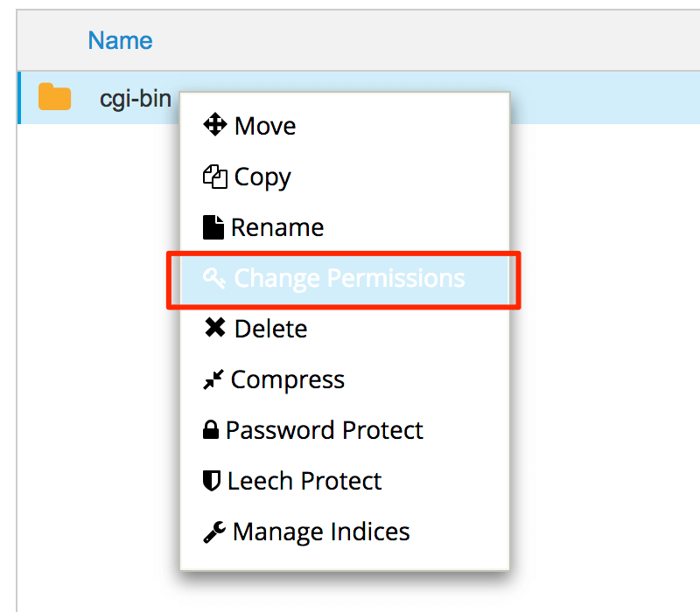
Task: Click the padlock Password Protect icon
Action: [x=211, y=431]
